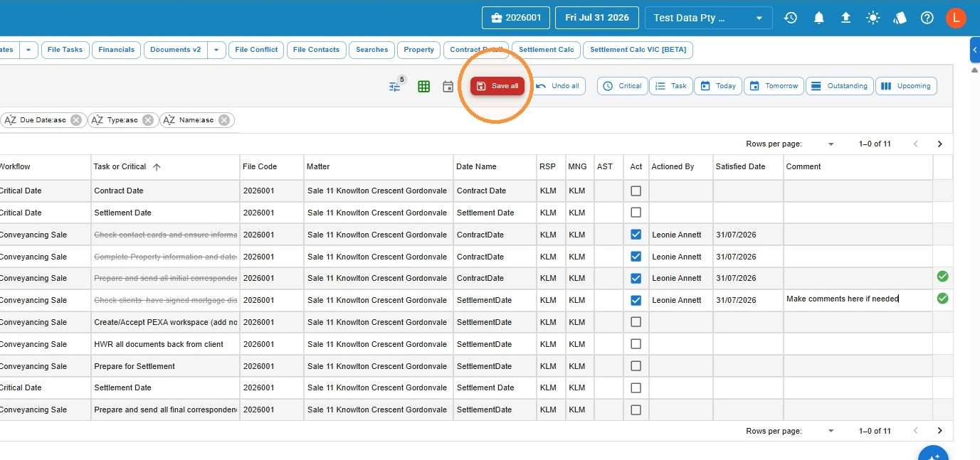Open top Rows per page dropdown
This screenshot has width=980, height=460.
tap(831, 144)
